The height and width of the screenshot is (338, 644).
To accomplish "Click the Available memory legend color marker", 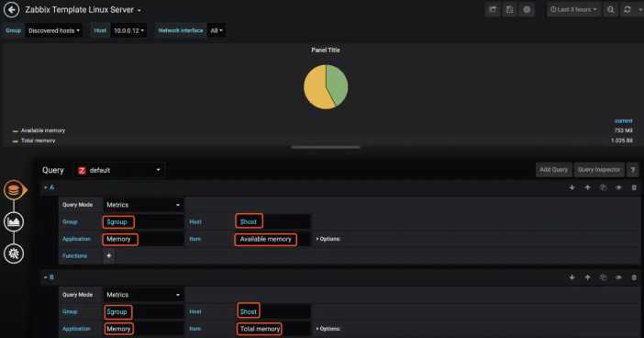I will point(16,130).
